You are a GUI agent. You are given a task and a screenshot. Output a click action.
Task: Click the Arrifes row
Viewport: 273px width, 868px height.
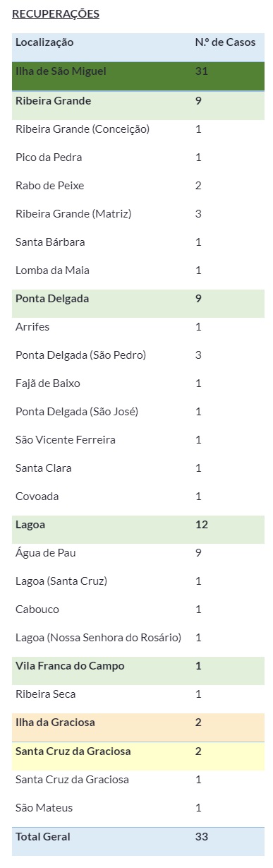138,326
